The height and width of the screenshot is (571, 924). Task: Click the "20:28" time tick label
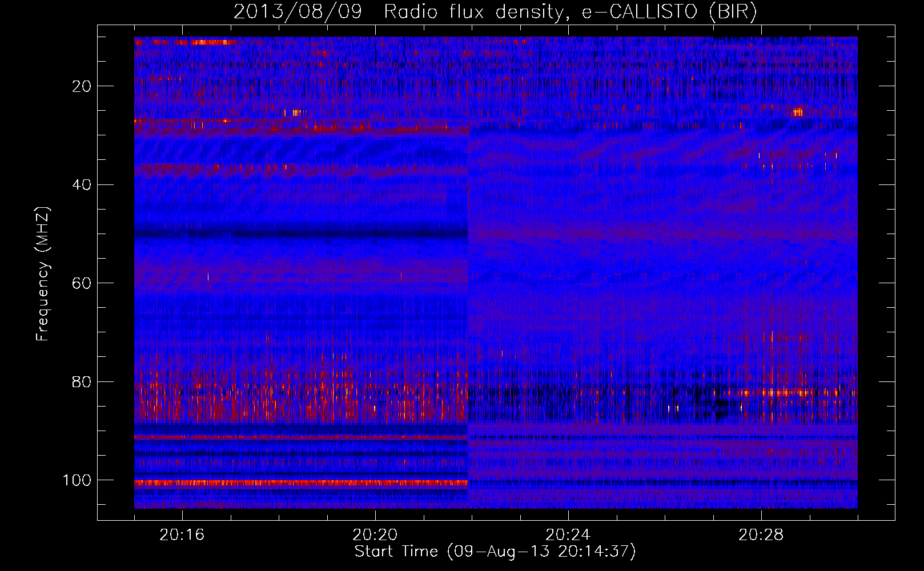(x=761, y=535)
